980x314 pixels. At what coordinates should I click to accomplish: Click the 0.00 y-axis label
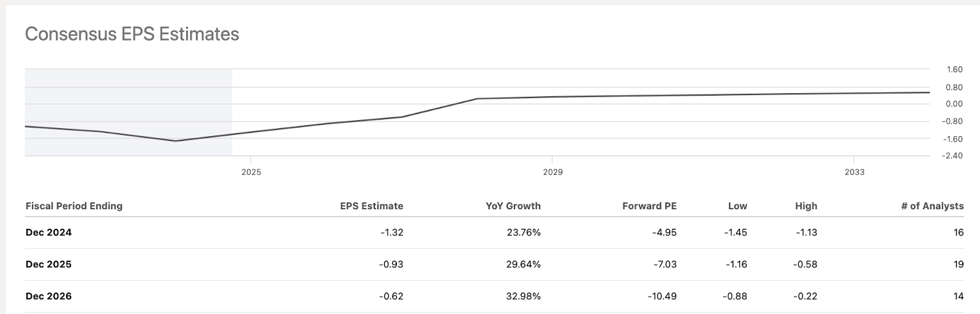pos(954,104)
